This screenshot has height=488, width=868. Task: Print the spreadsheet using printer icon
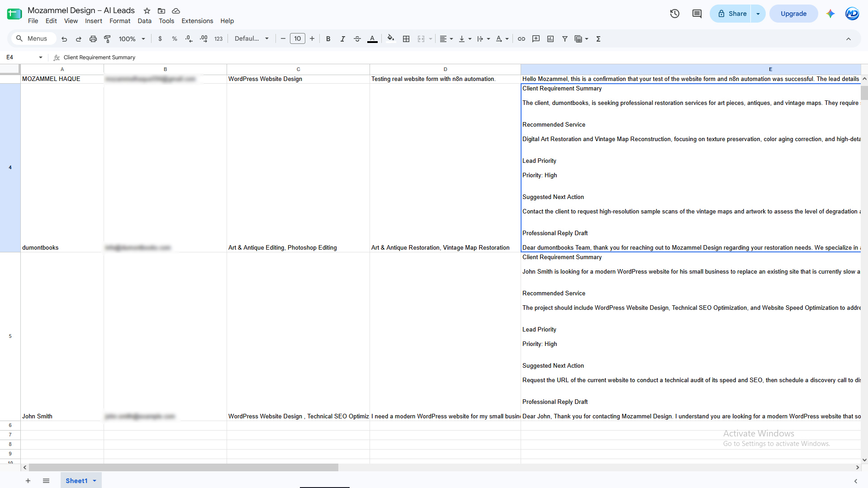(93, 39)
